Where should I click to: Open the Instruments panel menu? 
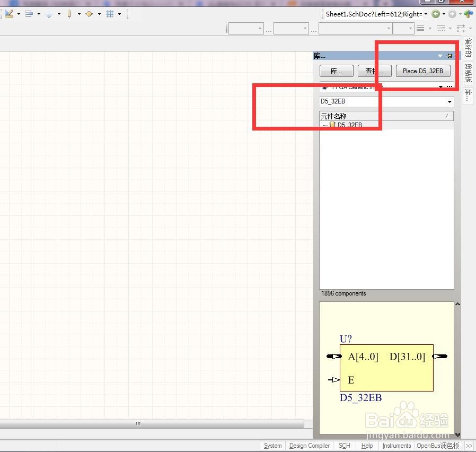pyautogui.click(x=396, y=446)
